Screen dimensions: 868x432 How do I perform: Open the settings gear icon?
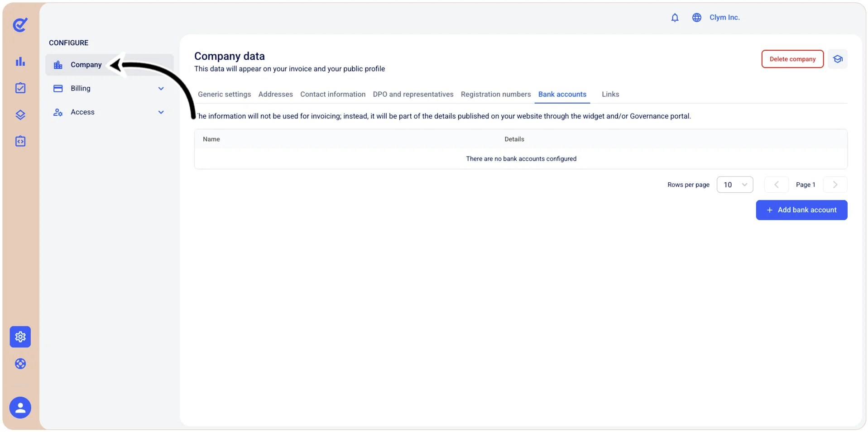20,337
